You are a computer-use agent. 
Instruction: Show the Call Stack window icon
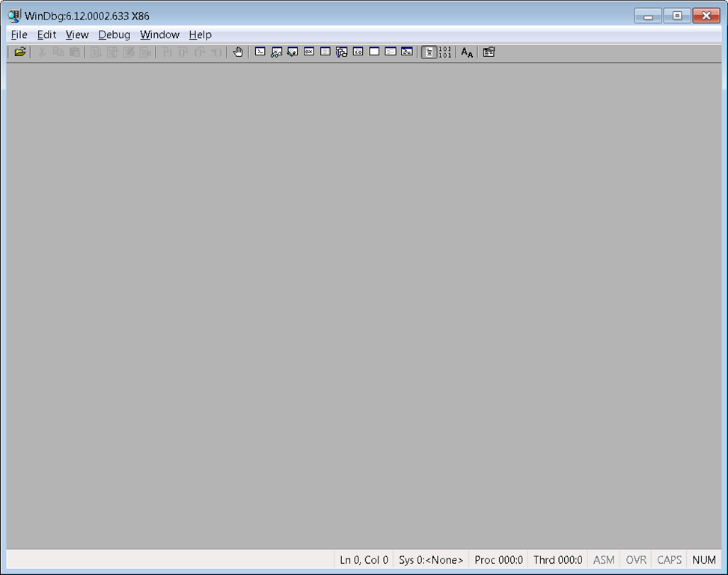342,52
